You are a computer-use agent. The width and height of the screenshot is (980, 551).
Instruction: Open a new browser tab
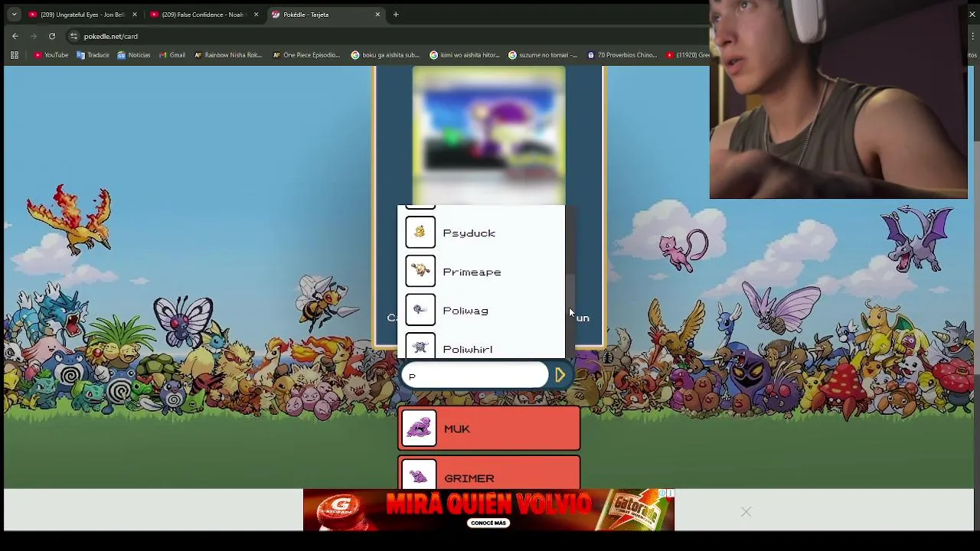(x=396, y=14)
